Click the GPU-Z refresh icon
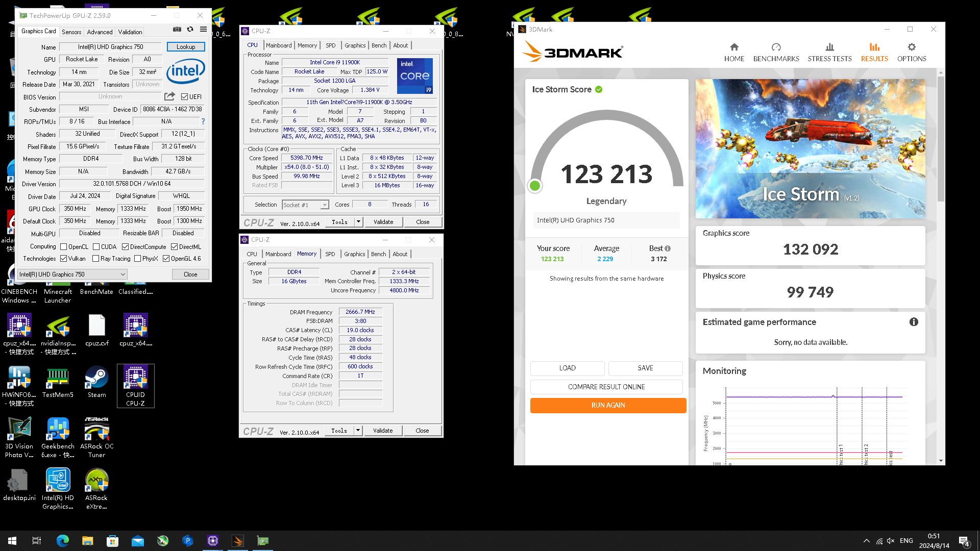This screenshot has height=551, width=980. point(190,30)
